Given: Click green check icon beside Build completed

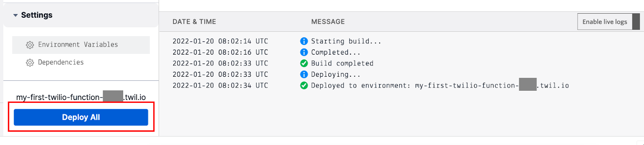Looking at the screenshot, I should point(304,63).
